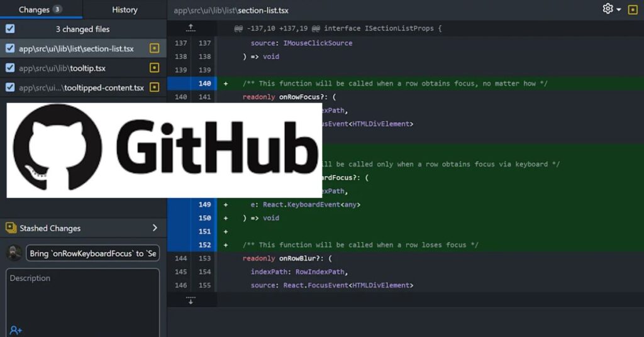The height and width of the screenshot is (337, 644).
Task: Click hunk header '@@ -137,10 +137,19 @@'
Action: (277, 28)
